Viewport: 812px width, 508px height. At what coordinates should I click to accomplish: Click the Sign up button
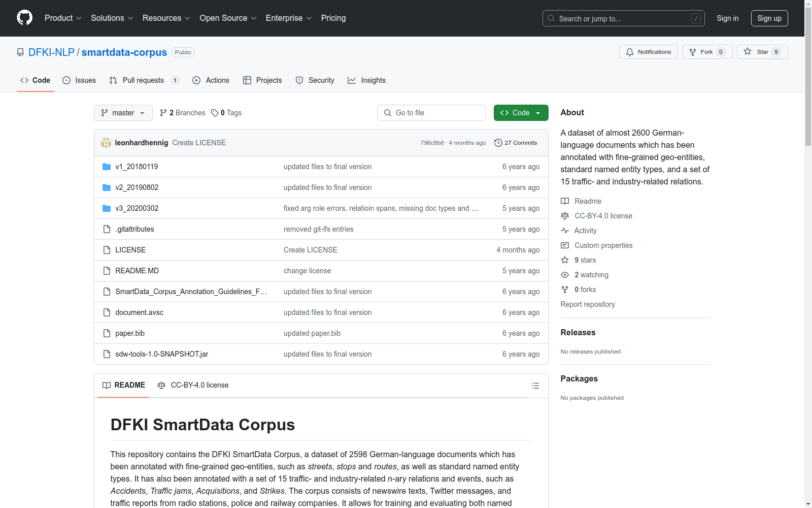(769, 18)
